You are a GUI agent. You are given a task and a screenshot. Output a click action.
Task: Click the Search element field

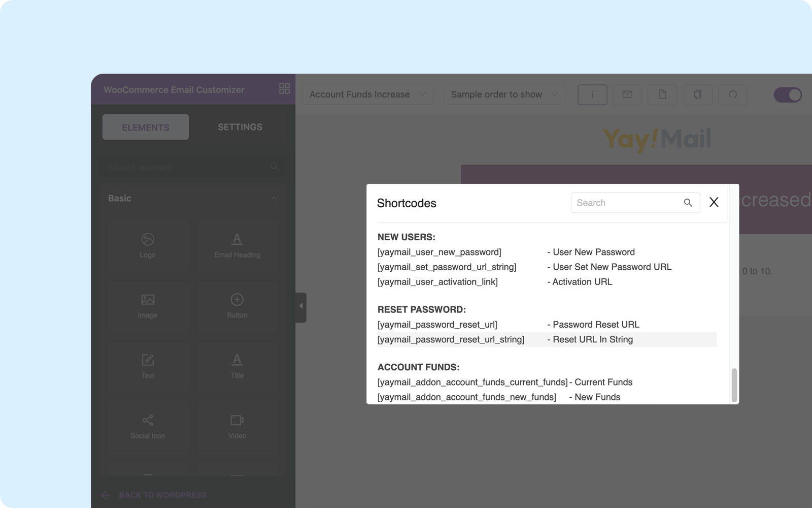pos(193,167)
